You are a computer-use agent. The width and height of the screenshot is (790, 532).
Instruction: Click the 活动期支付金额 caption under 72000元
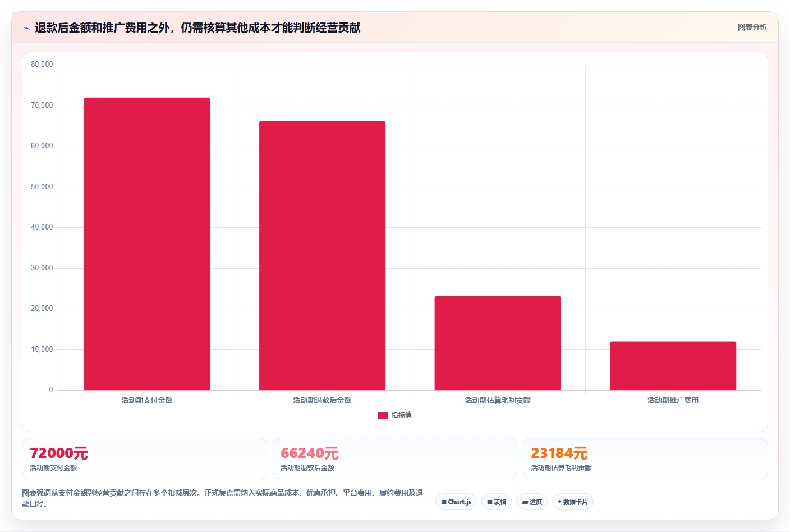pyautogui.click(x=53, y=468)
